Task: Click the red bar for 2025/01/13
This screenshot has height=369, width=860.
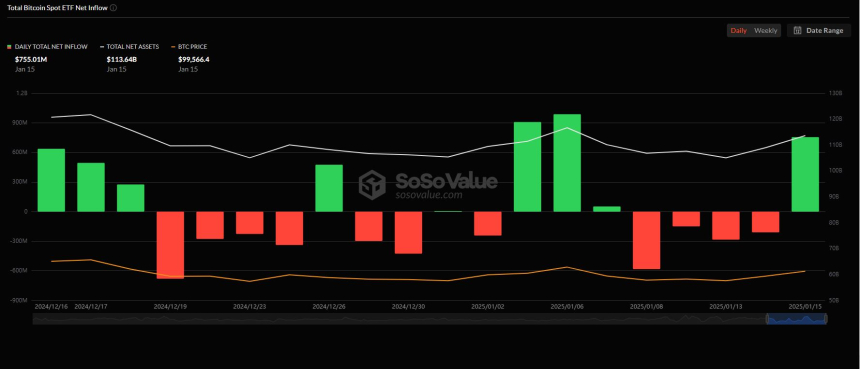Action: (726, 225)
